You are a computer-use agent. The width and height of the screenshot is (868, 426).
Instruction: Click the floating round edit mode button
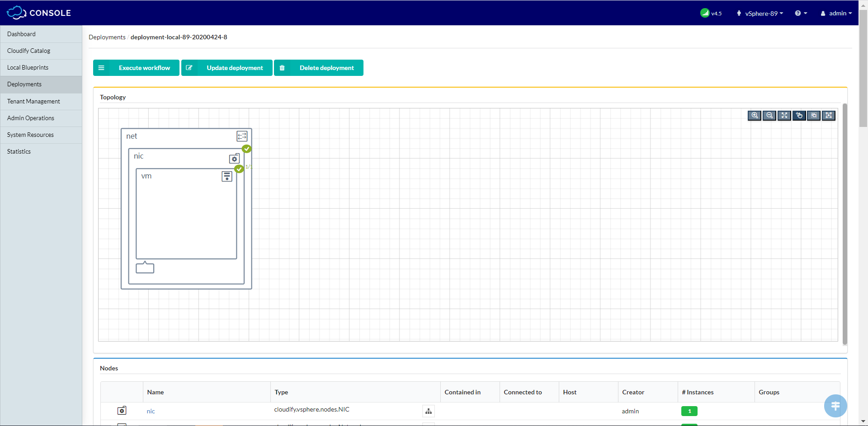(835, 406)
